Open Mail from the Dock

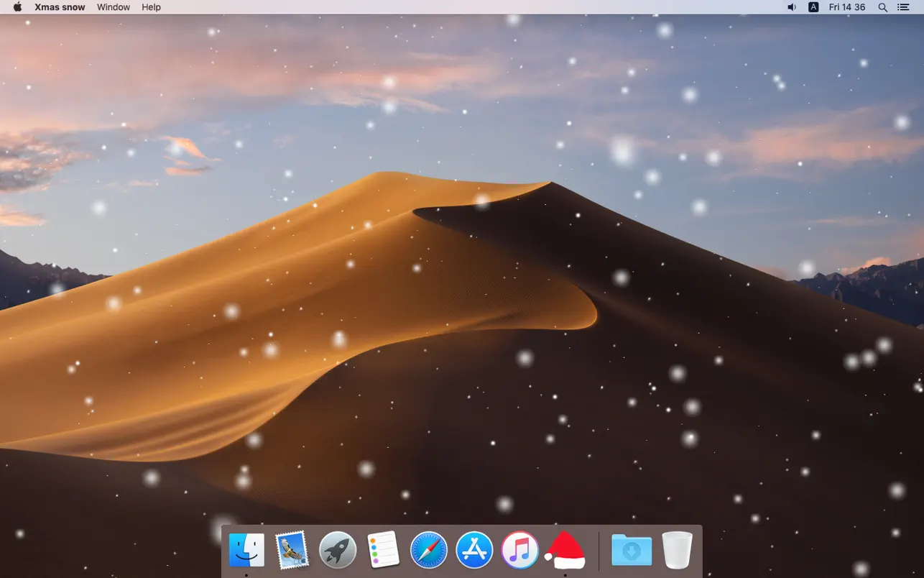(x=292, y=550)
